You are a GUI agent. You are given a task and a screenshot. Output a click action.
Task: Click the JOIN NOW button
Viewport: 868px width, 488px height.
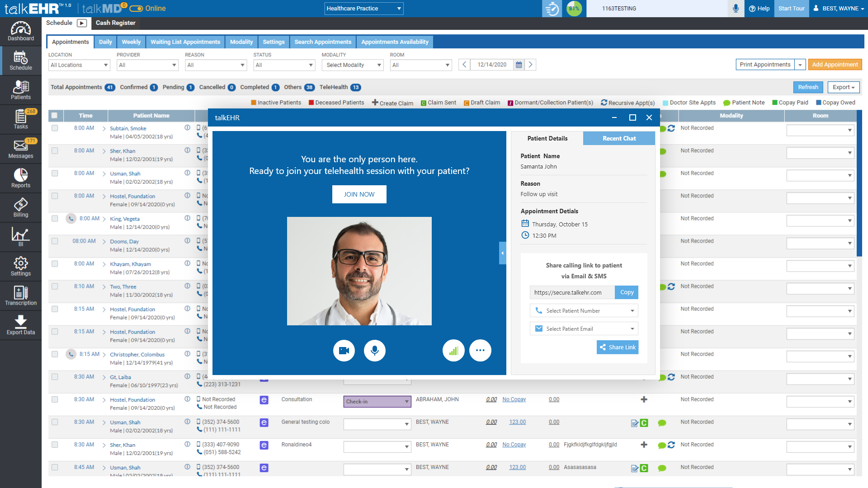(359, 194)
